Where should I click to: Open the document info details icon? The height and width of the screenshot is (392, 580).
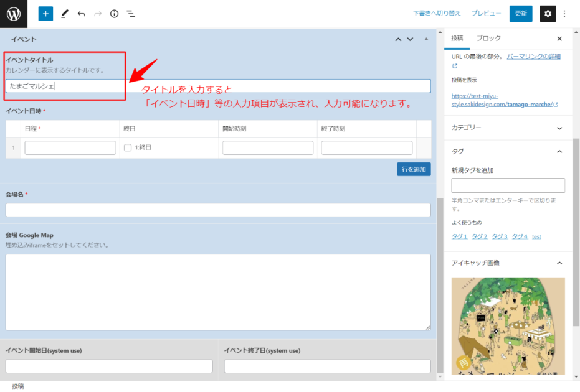114,14
